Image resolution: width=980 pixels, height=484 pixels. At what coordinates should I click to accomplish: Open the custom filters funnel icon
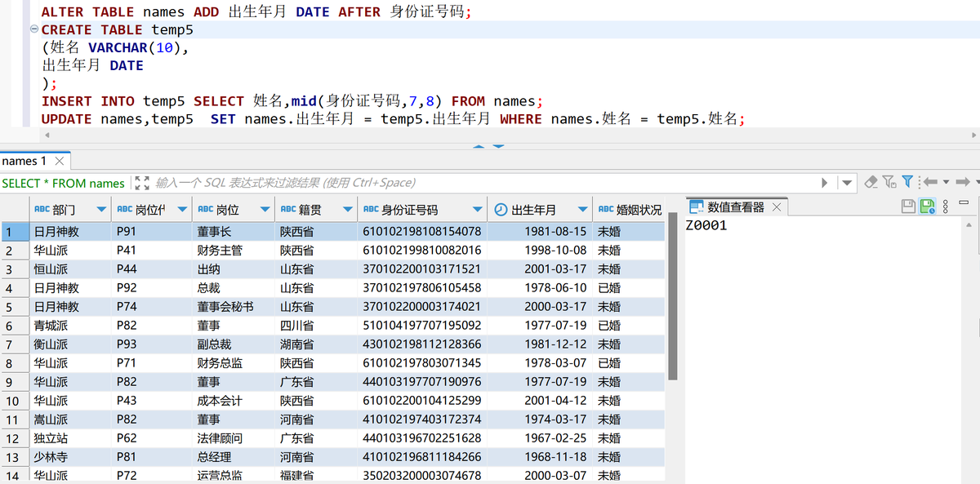[907, 182]
